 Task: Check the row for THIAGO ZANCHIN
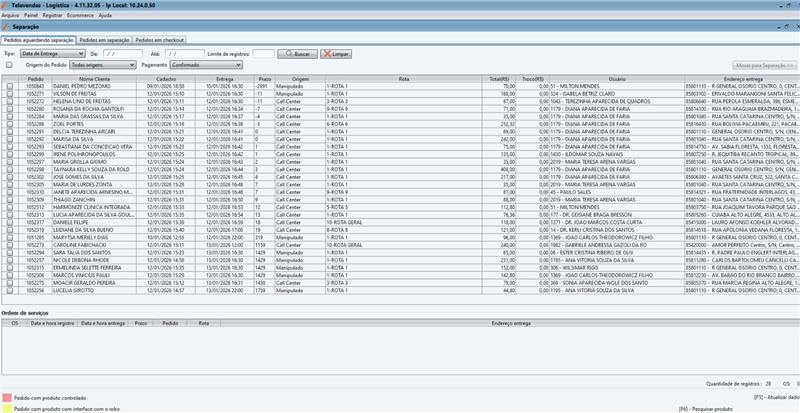tap(10, 200)
